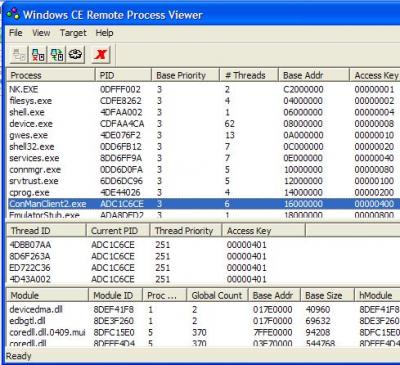Click the Access Key header in process list
Viewport: 400px width, 365px height.
375,75
